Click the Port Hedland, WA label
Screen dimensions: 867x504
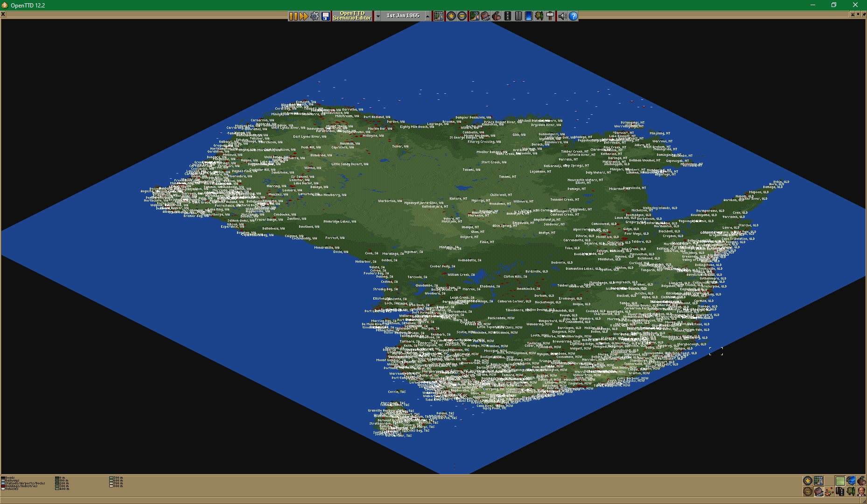tap(377, 117)
